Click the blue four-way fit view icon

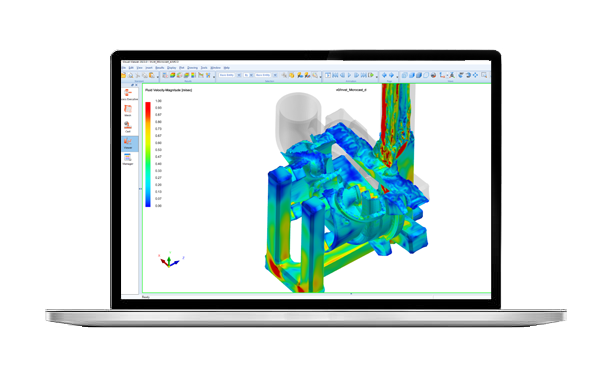coord(475,75)
